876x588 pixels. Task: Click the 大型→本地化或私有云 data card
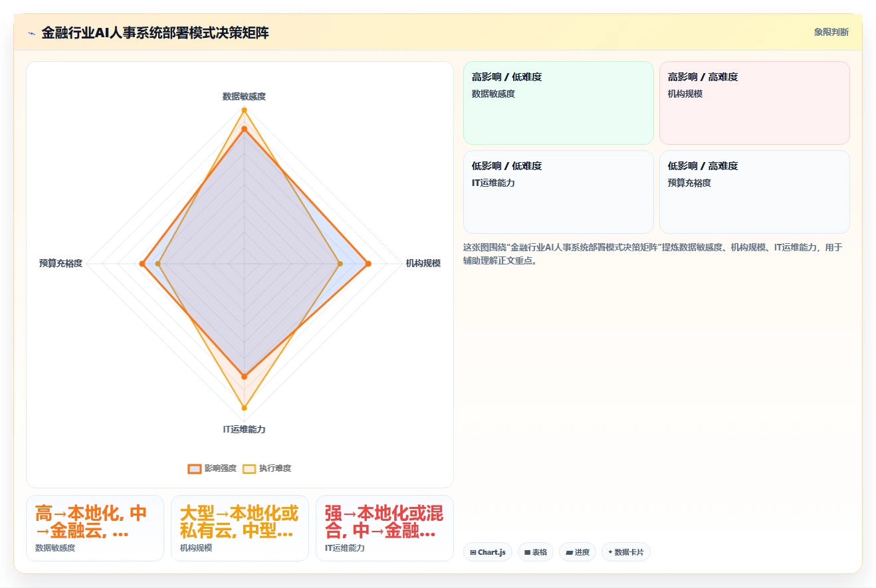coord(240,528)
